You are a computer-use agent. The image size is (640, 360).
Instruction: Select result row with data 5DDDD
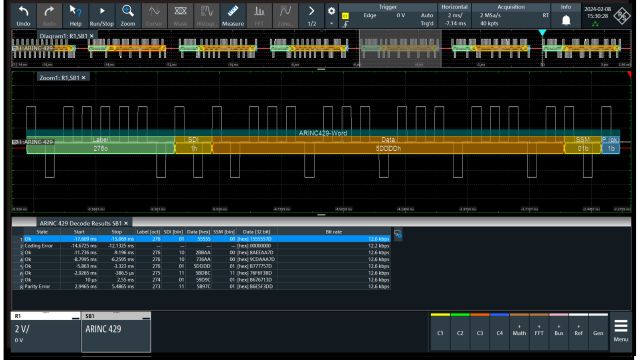202,266
